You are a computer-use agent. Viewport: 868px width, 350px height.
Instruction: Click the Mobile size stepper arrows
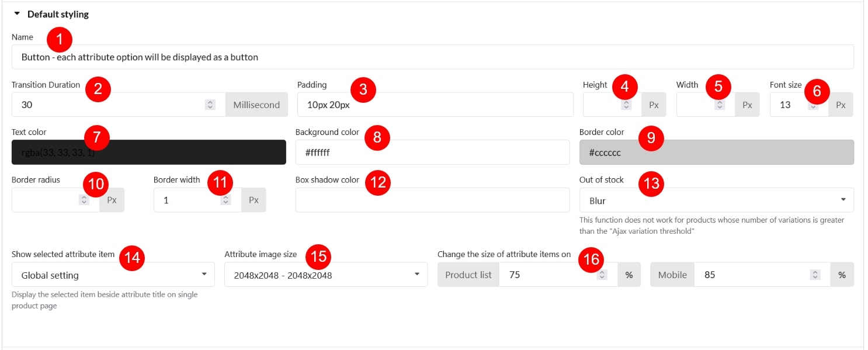[816, 275]
